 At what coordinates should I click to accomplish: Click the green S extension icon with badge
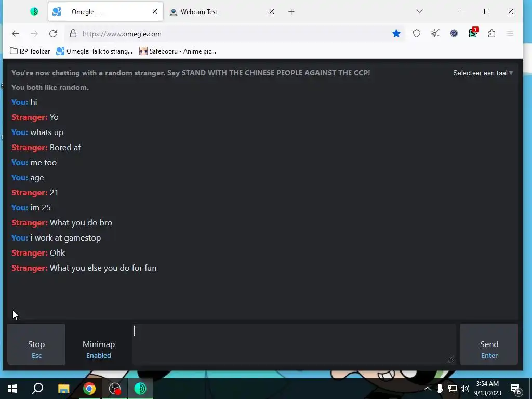[473, 33]
